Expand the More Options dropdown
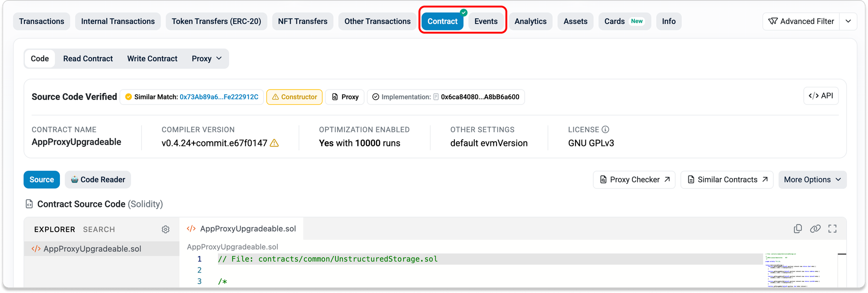 click(x=812, y=180)
